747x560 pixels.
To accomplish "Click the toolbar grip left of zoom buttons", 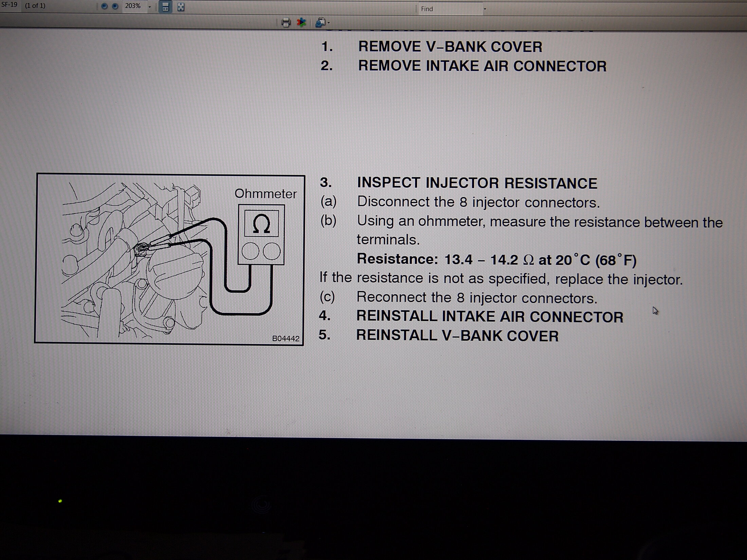I will [97, 6].
